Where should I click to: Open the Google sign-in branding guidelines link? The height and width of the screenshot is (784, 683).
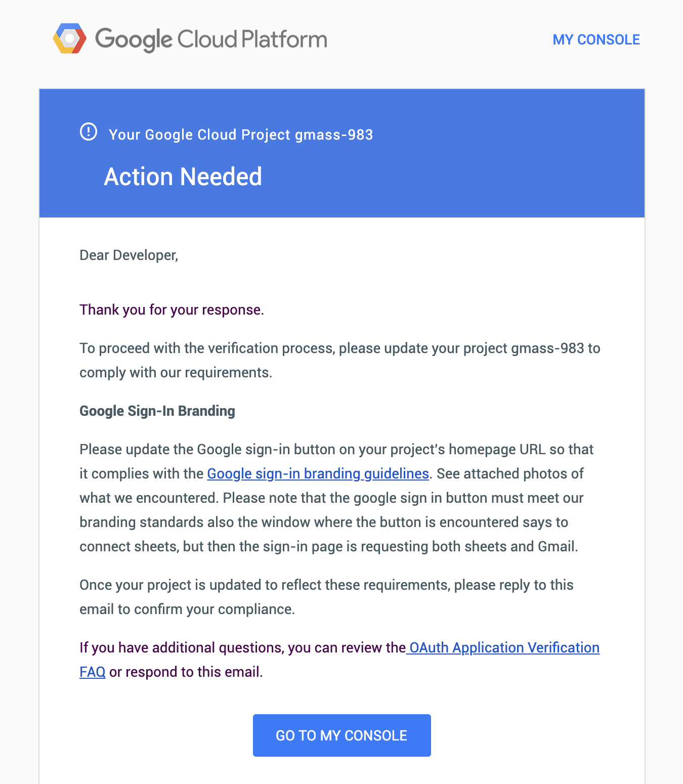[x=318, y=473]
